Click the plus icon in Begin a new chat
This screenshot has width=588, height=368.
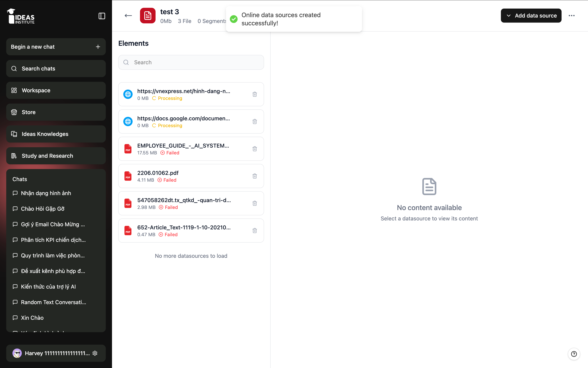tap(98, 47)
